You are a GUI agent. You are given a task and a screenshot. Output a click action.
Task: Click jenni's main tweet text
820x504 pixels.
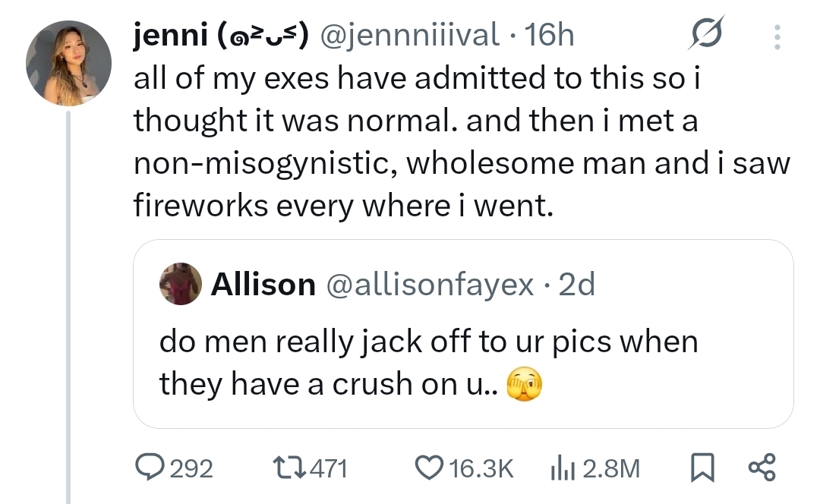(x=456, y=141)
